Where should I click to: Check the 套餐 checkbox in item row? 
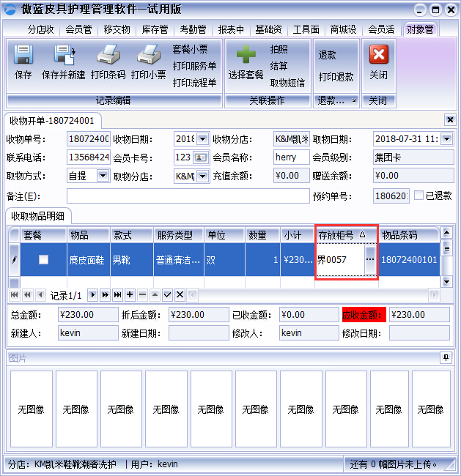[44, 259]
